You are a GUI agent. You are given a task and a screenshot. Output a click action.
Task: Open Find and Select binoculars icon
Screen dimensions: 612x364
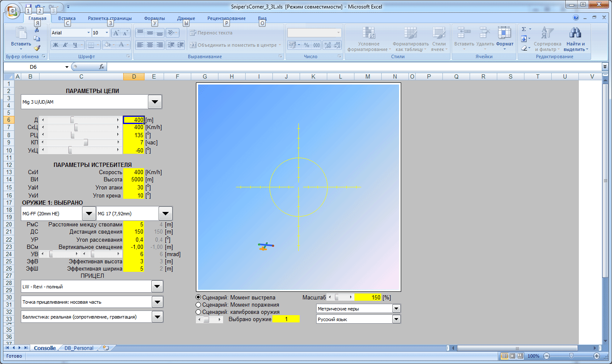click(x=575, y=33)
